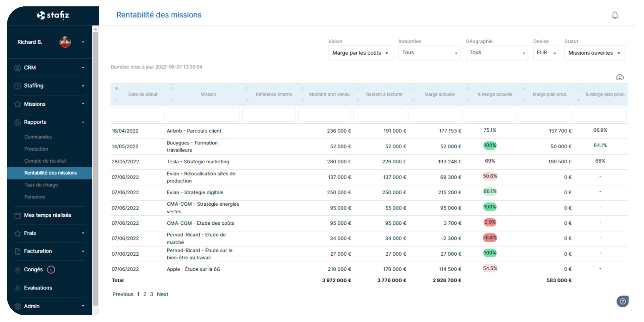Image resolution: width=644 pixels, height=322 pixels.
Task: Open the Statut Missions ouvertes dropdown
Action: pyautogui.click(x=595, y=53)
